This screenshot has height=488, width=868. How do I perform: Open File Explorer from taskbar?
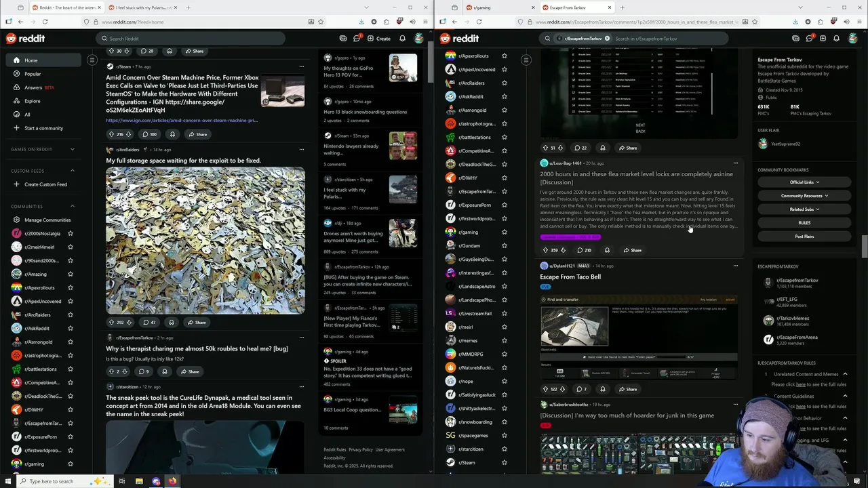tap(139, 481)
